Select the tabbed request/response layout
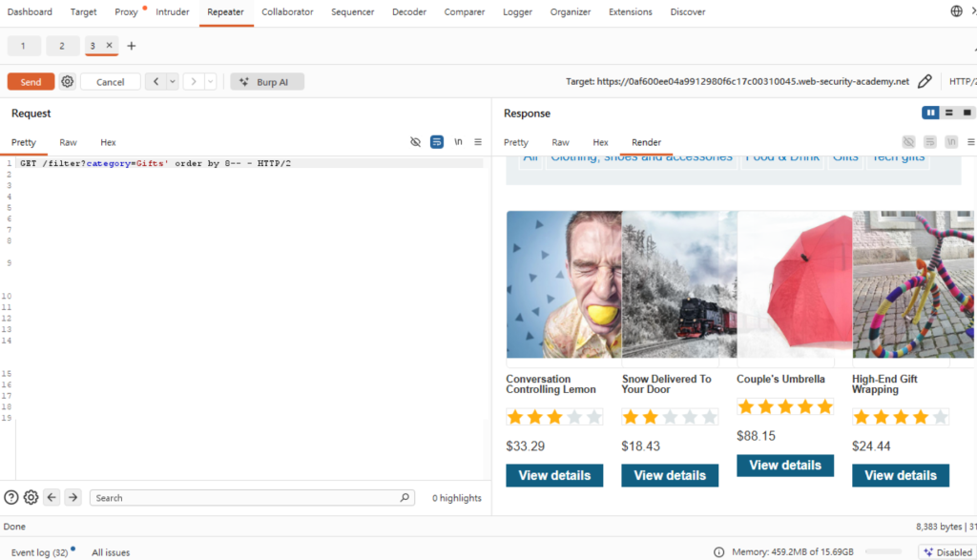The image size is (977, 560). click(967, 113)
